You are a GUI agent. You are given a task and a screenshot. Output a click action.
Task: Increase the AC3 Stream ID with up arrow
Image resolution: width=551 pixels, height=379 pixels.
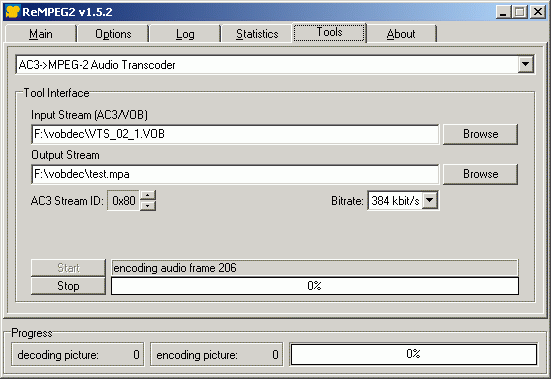coord(148,195)
